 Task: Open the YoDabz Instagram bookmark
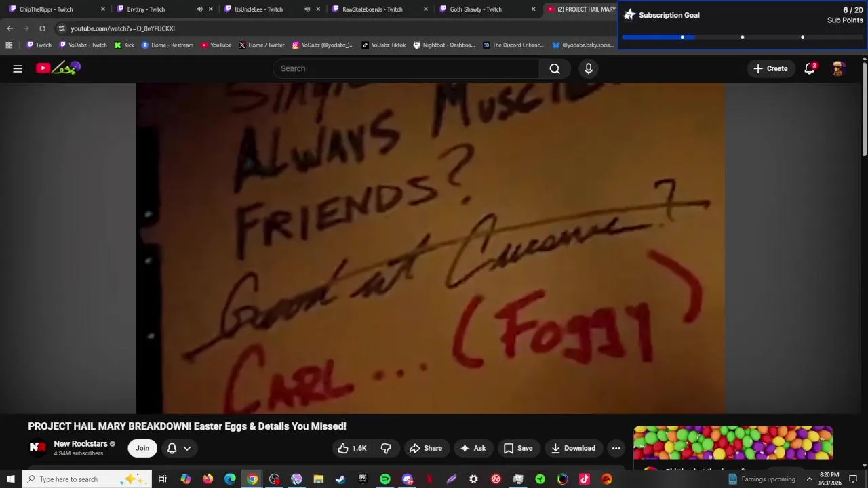pos(323,45)
